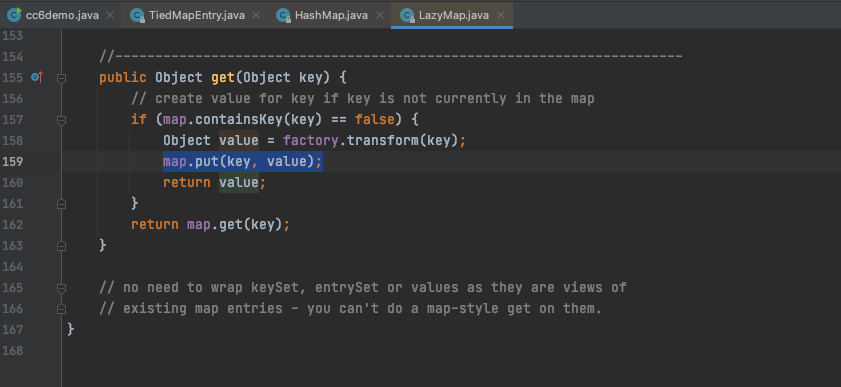Switch to the cc6demo.java tab
The width and height of the screenshot is (841, 387).
[x=62, y=15]
